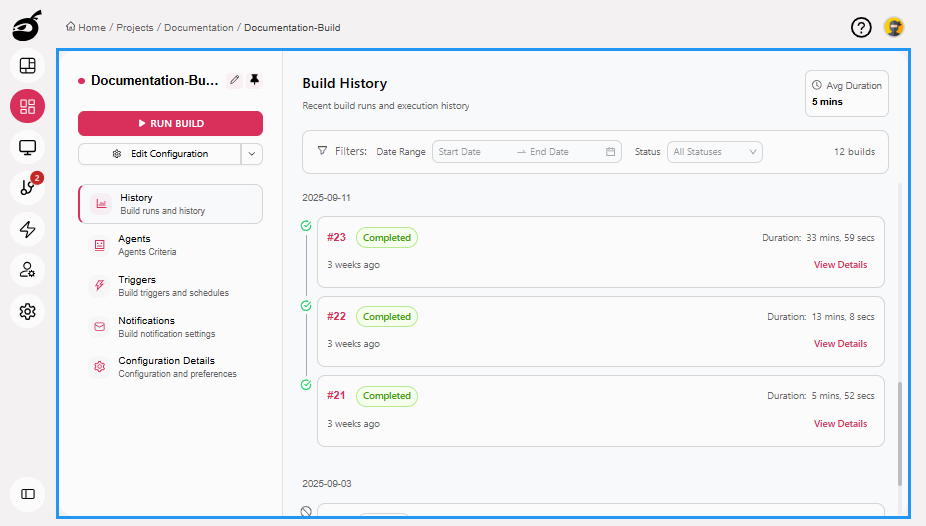The width and height of the screenshot is (926, 526).
Task: Open the Agents section
Action: 170,245
